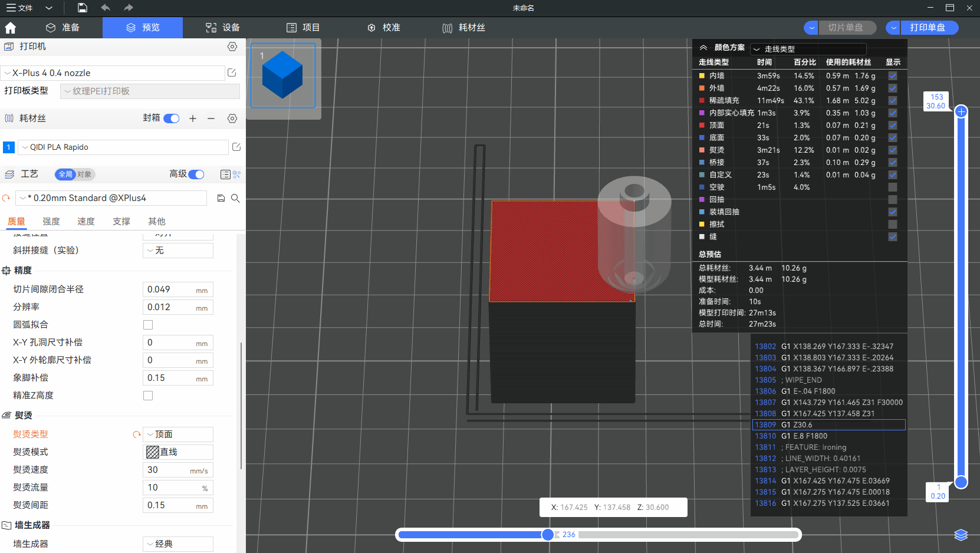The height and width of the screenshot is (553, 980).
Task: Open the 熨烫类型 dropdown
Action: (179, 434)
